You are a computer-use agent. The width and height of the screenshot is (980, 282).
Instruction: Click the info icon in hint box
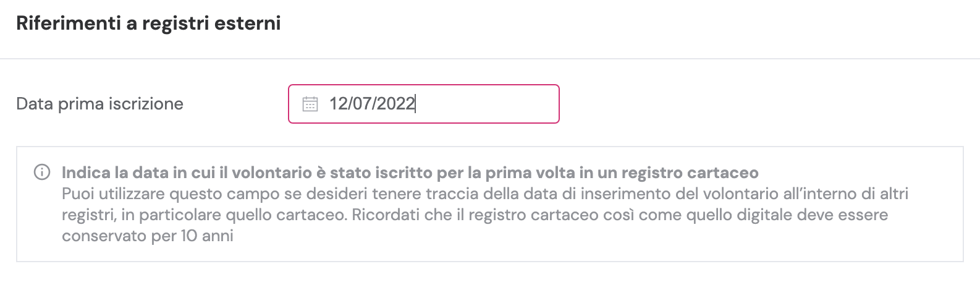point(41,173)
